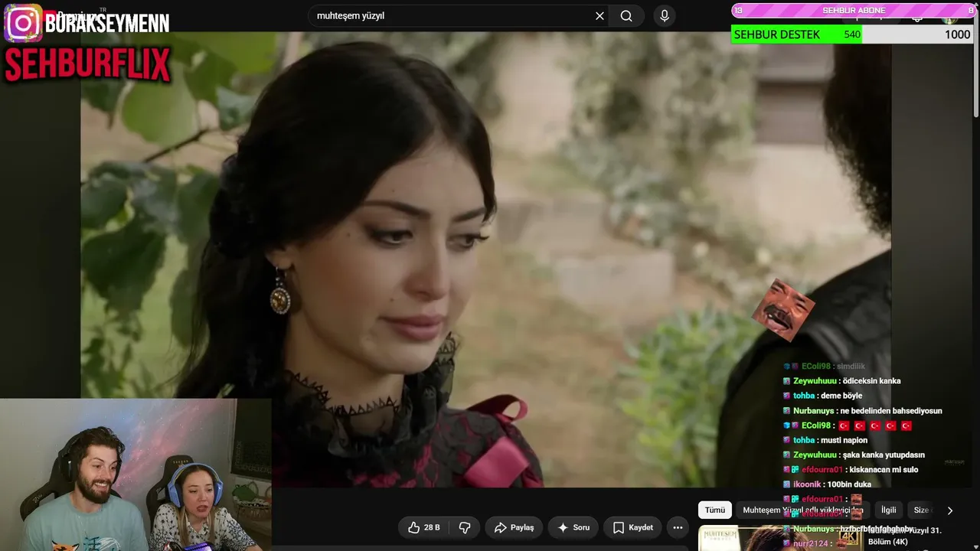Click the Instagram logo in the overlay

[x=23, y=23]
